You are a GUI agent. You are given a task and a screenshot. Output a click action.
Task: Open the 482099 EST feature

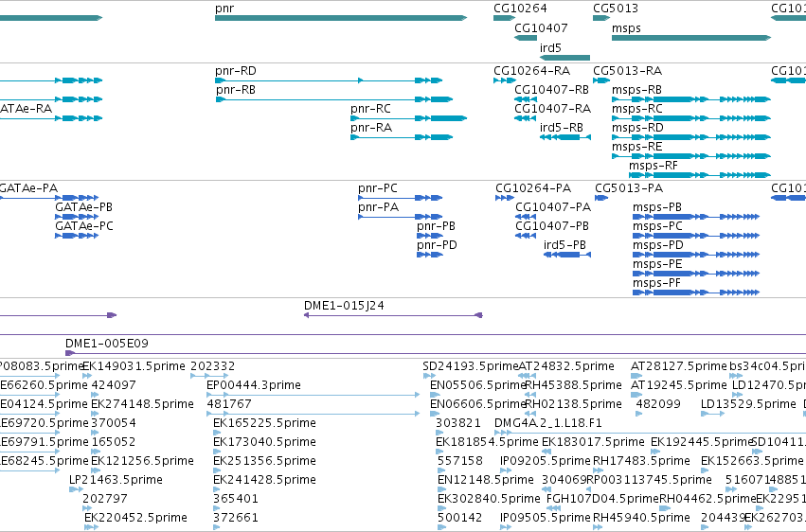coord(638,414)
